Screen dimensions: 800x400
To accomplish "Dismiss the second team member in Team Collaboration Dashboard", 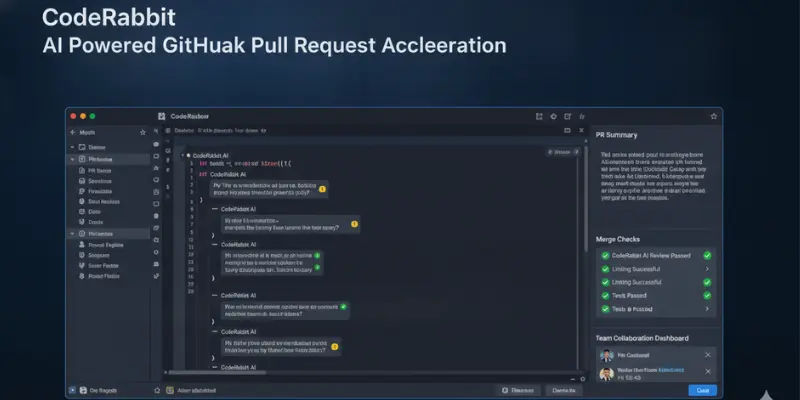I will point(708,372).
